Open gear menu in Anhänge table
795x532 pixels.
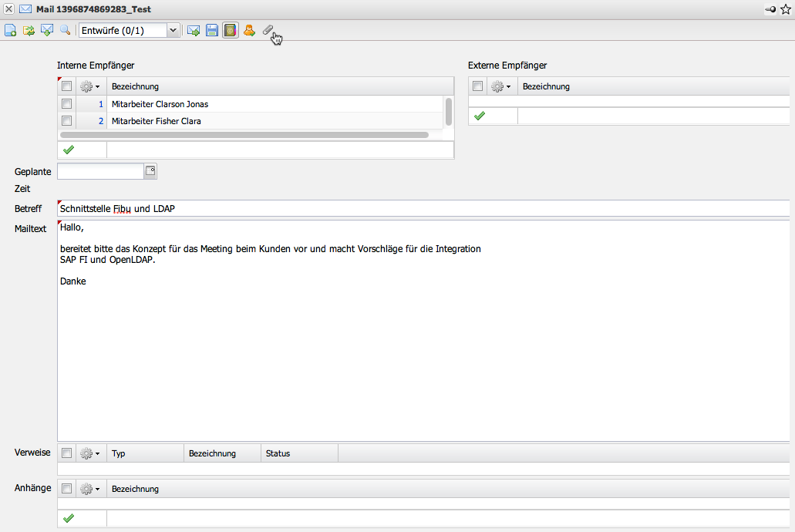coord(90,489)
